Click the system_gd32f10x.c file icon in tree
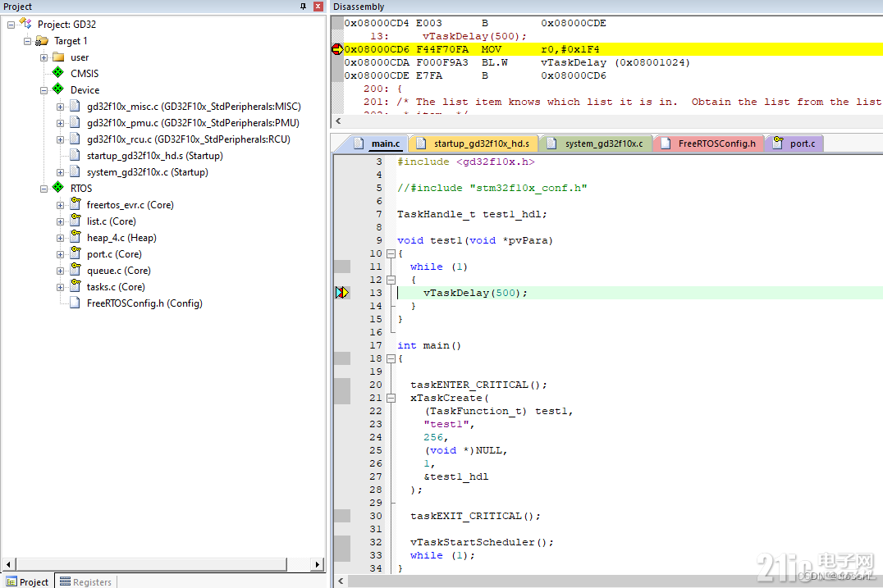This screenshot has width=883, height=588. (x=75, y=171)
